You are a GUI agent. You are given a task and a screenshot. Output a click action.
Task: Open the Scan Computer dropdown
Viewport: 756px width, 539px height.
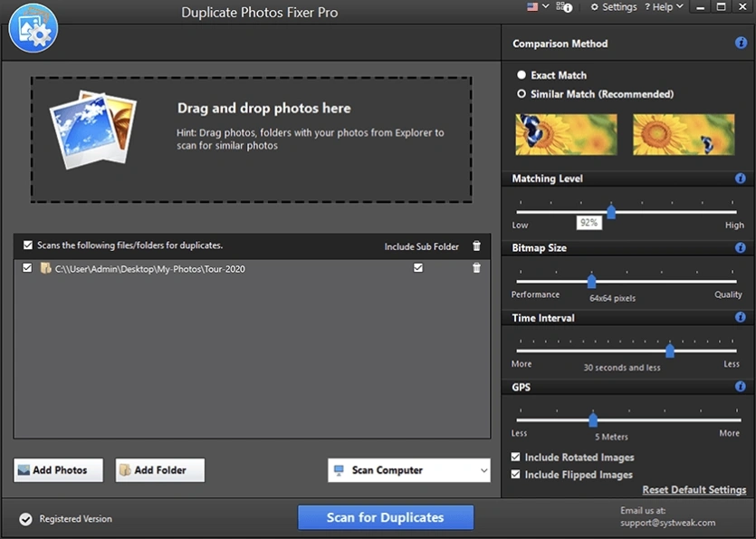[408, 470]
